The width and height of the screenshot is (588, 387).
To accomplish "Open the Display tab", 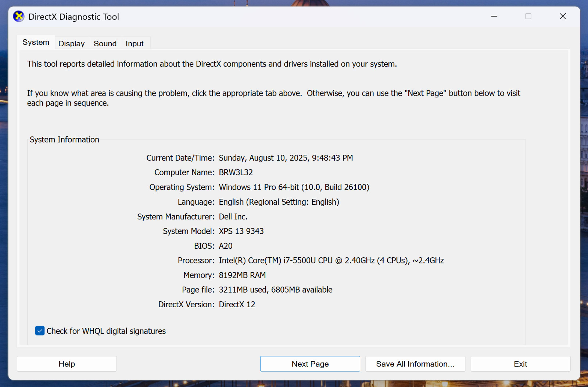I will (71, 43).
